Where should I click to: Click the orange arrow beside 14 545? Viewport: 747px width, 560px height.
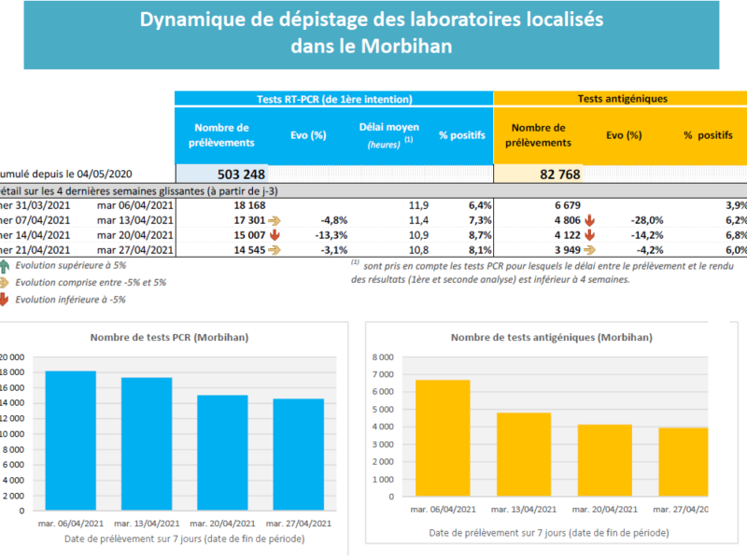coord(275,250)
